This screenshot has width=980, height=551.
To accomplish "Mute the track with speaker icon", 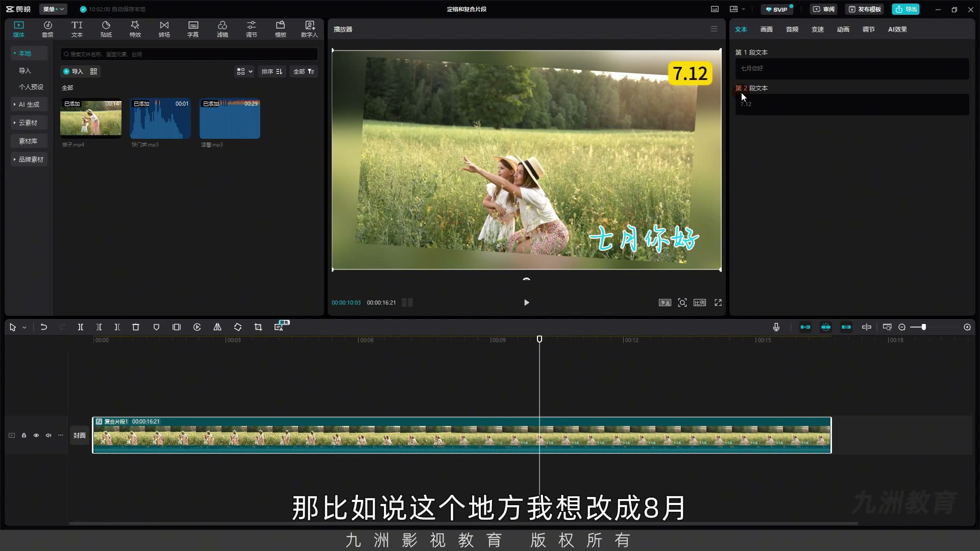I will tap(48, 435).
